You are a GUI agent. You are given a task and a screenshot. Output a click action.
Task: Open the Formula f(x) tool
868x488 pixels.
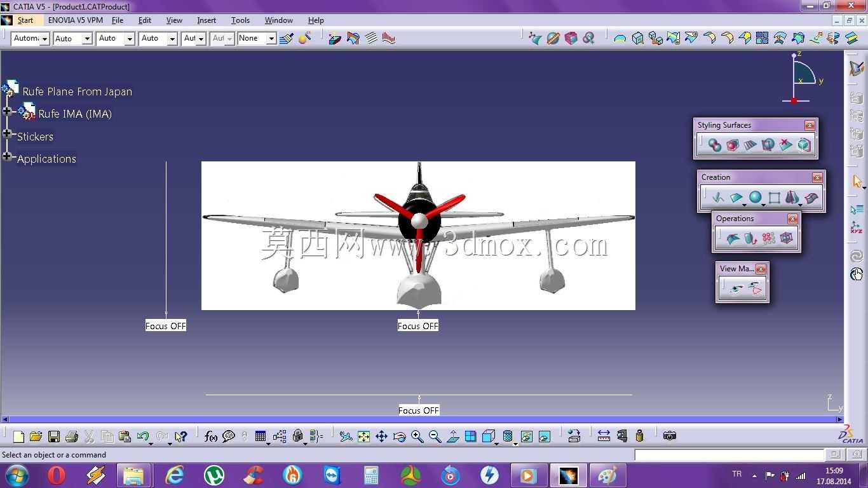tap(211, 437)
